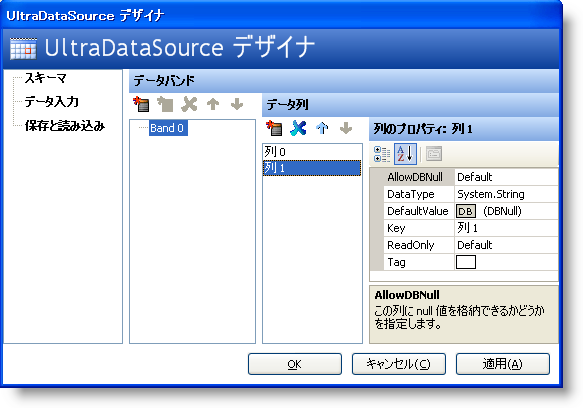Click the add child band icon

tap(165, 105)
